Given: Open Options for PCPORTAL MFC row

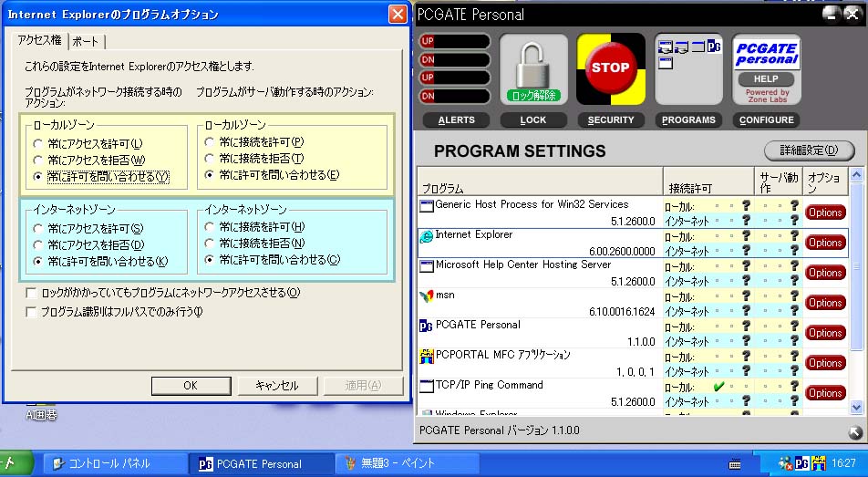Looking at the screenshot, I should (x=825, y=363).
